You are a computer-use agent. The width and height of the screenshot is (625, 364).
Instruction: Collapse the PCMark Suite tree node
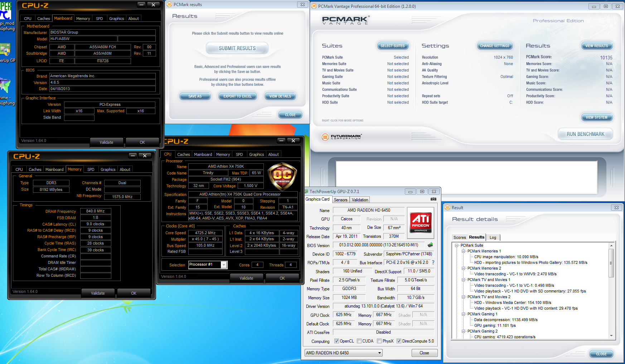pos(457,245)
